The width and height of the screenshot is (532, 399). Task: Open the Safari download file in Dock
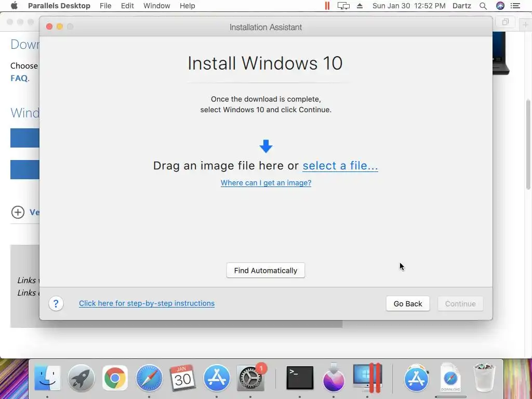pos(450,378)
